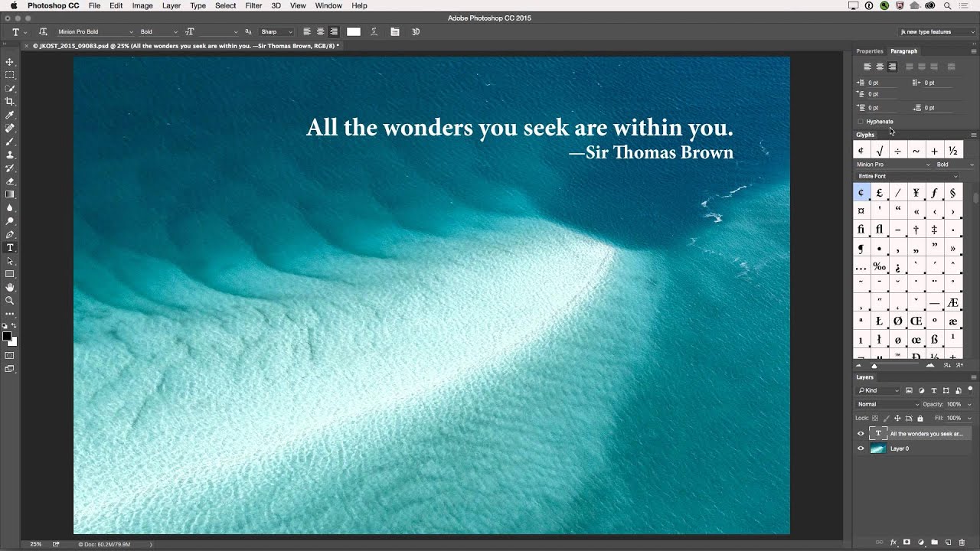This screenshot has height=551, width=980.
Task: Click the trash icon to delete layer
Action: tap(961, 542)
